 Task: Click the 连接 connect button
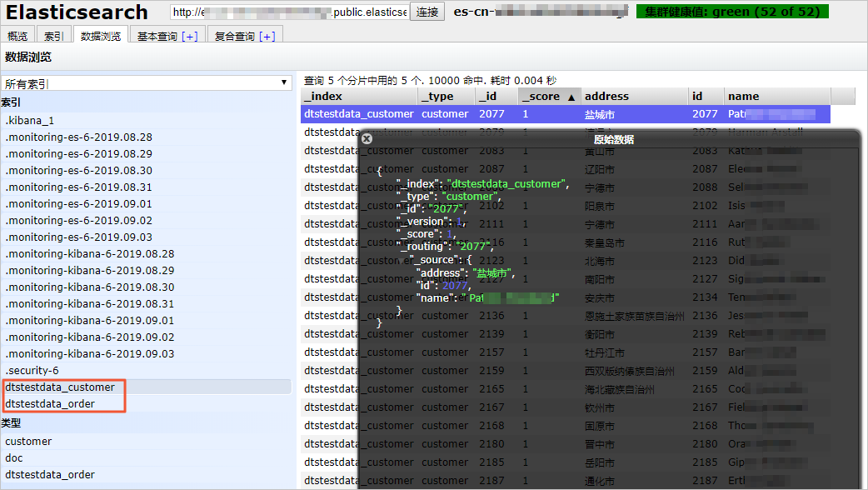427,12
